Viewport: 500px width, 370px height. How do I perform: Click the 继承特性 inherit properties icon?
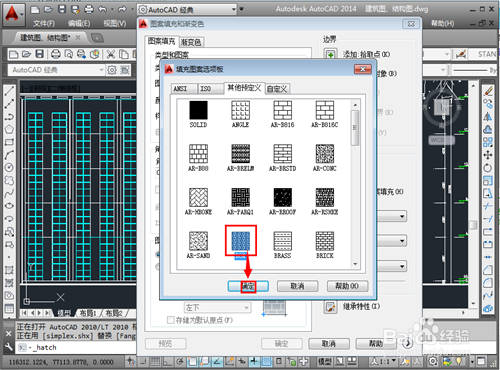coord(331,307)
